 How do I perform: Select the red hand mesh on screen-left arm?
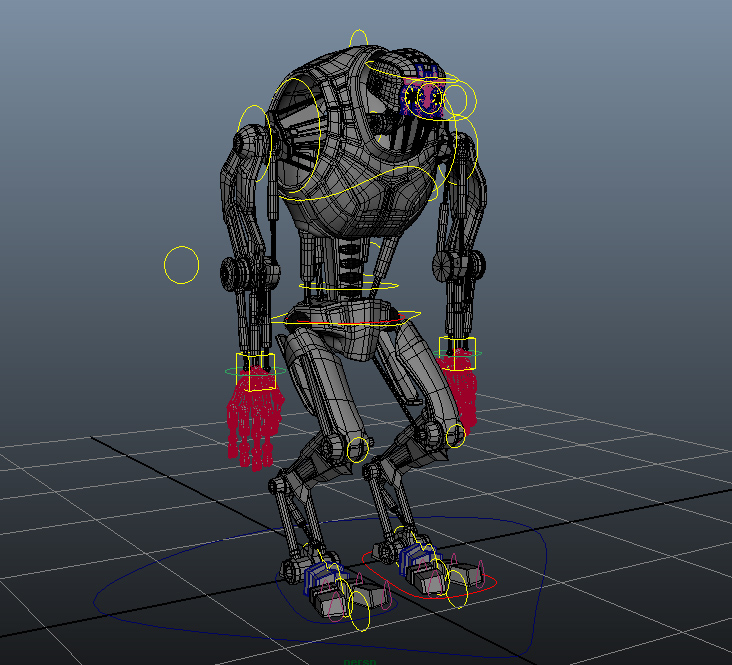[x=254, y=416]
